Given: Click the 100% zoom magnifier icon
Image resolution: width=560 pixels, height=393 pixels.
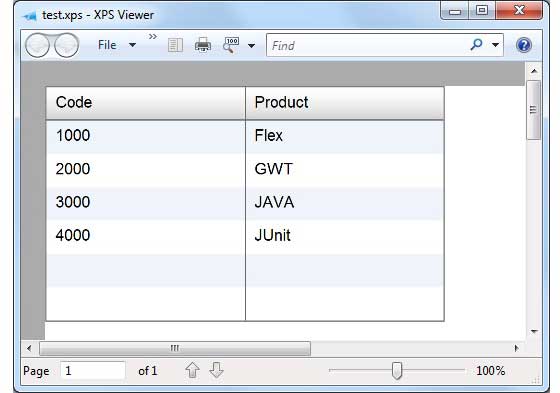Looking at the screenshot, I should point(231,45).
